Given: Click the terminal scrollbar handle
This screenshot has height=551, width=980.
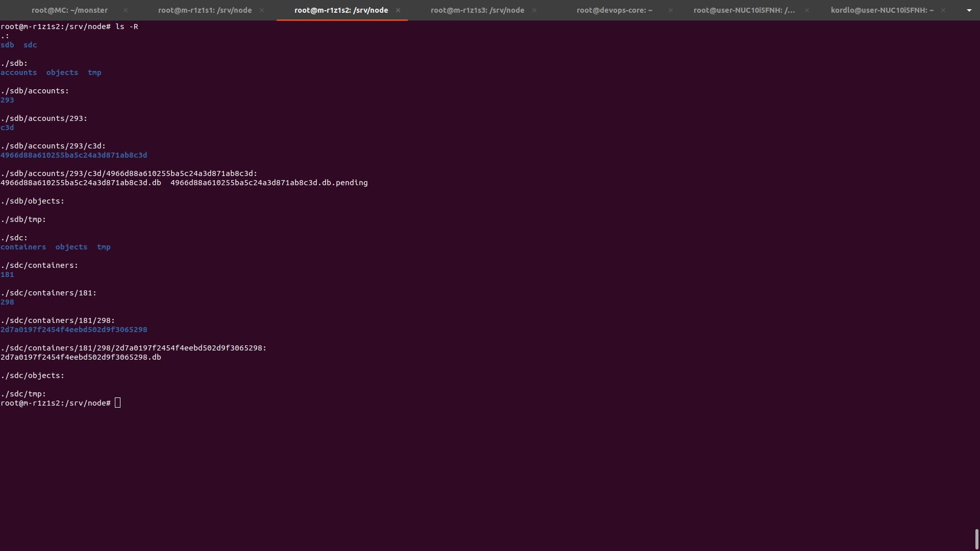Looking at the screenshot, I should (x=976, y=539).
